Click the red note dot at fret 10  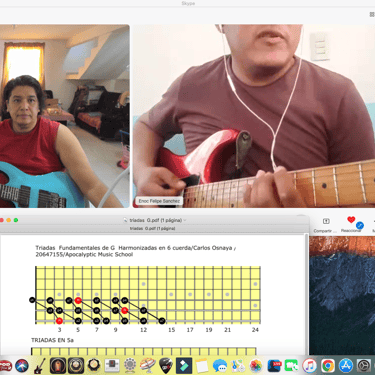pos(124,311)
